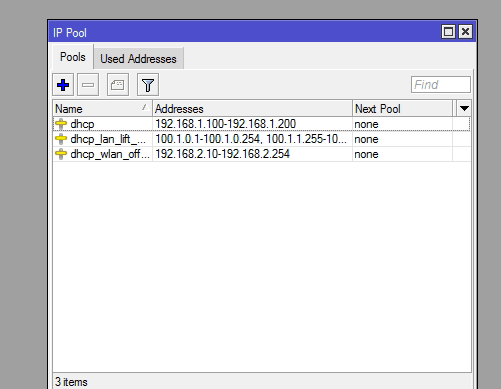This screenshot has height=389, width=501.
Task: Click address range 192.168.2.10-192.168.2.254
Action: click(223, 154)
